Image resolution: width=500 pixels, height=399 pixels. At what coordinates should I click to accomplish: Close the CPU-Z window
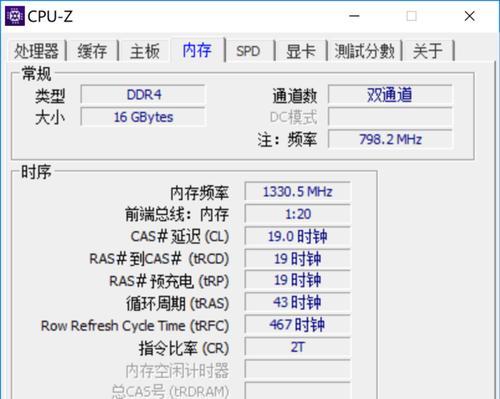[x=469, y=16]
